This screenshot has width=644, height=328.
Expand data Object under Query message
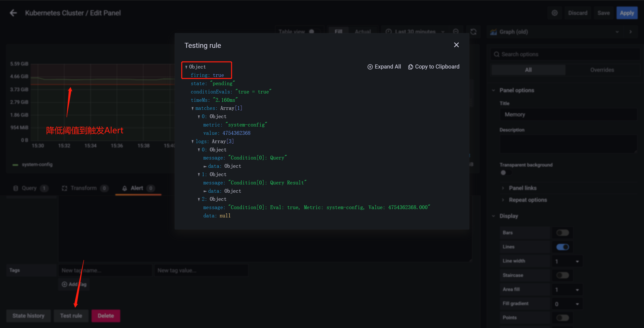(x=205, y=166)
